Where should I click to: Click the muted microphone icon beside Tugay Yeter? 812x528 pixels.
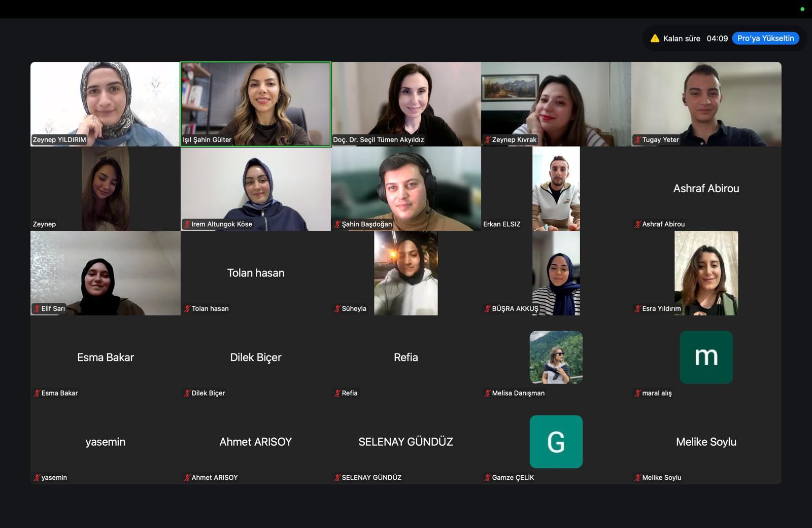[638, 140]
